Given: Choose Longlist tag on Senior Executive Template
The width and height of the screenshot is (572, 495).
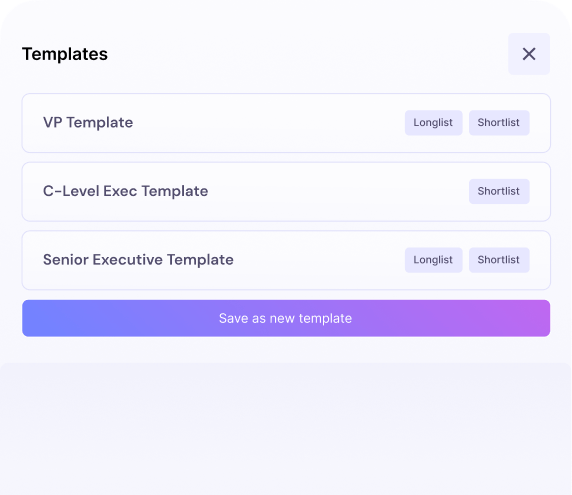Looking at the screenshot, I should (x=433, y=260).
